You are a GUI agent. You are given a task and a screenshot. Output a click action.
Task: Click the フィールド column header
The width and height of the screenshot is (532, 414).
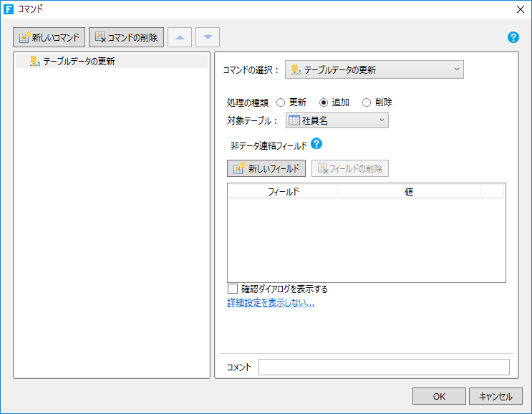click(x=284, y=192)
